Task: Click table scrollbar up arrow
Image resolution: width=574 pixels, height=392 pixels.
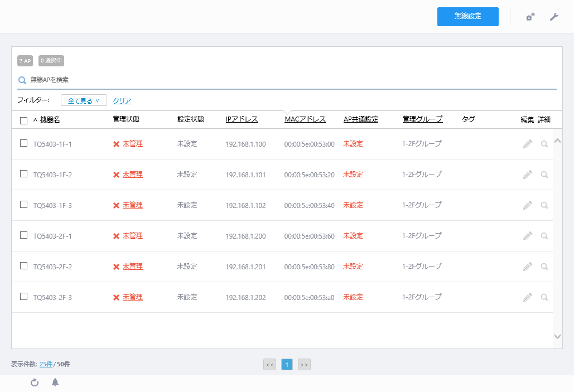Action: [x=557, y=141]
